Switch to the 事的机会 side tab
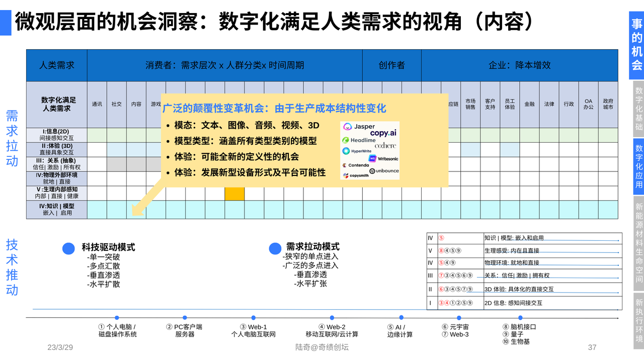This screenshot has width=644, height=362. [x=637, y=45]
